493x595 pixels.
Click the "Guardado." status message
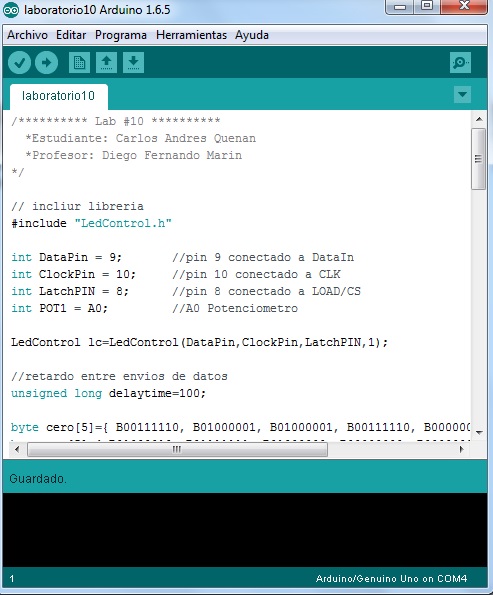click(38, 479)
